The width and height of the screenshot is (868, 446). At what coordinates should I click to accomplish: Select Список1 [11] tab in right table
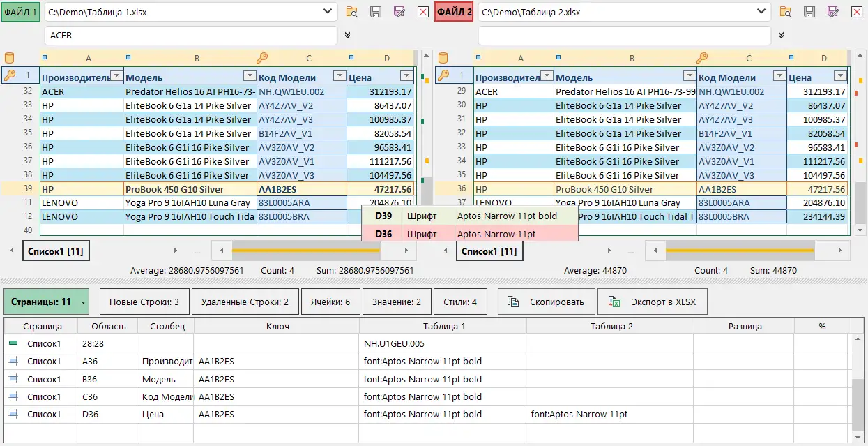[x=489, y=251]
